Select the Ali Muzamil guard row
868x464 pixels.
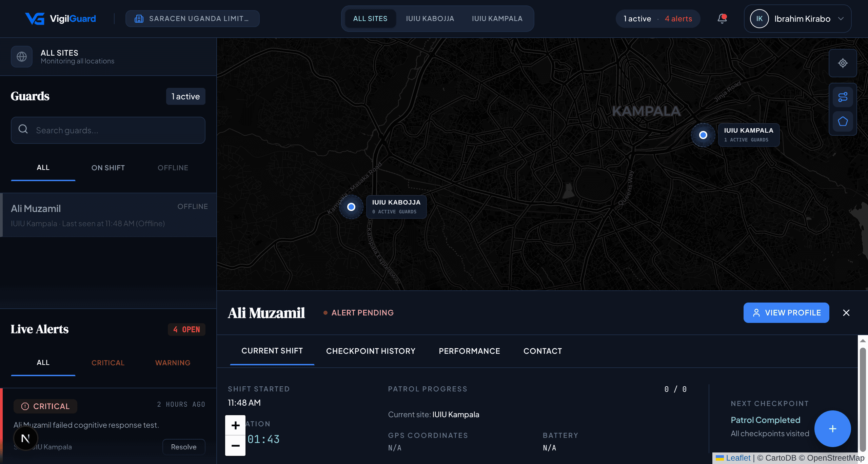coord(108,215)
